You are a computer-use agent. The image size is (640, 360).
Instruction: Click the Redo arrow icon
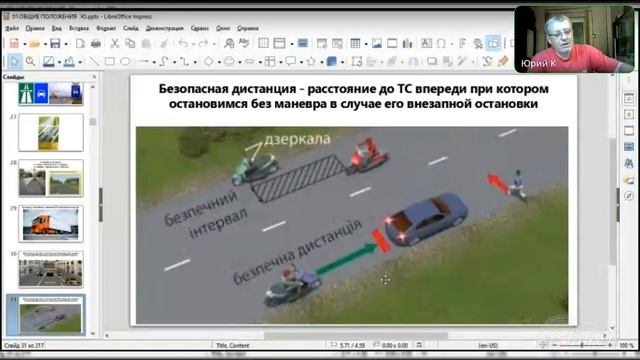click(x=203, y=43)
